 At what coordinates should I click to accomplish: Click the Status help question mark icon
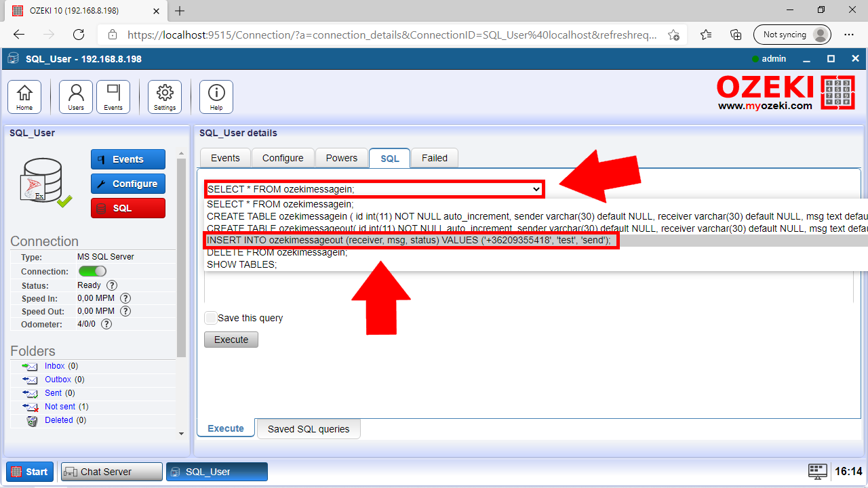click(x=112, y=285)
